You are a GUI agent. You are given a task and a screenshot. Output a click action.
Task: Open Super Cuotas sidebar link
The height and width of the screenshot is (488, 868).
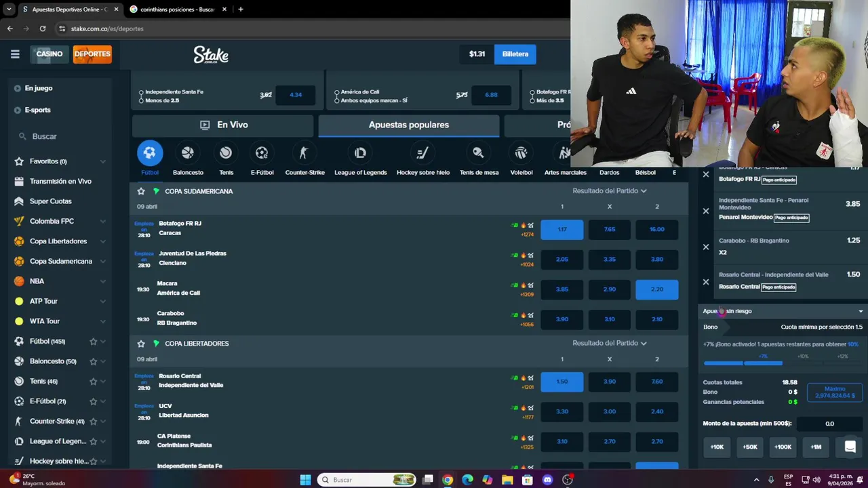50,201
